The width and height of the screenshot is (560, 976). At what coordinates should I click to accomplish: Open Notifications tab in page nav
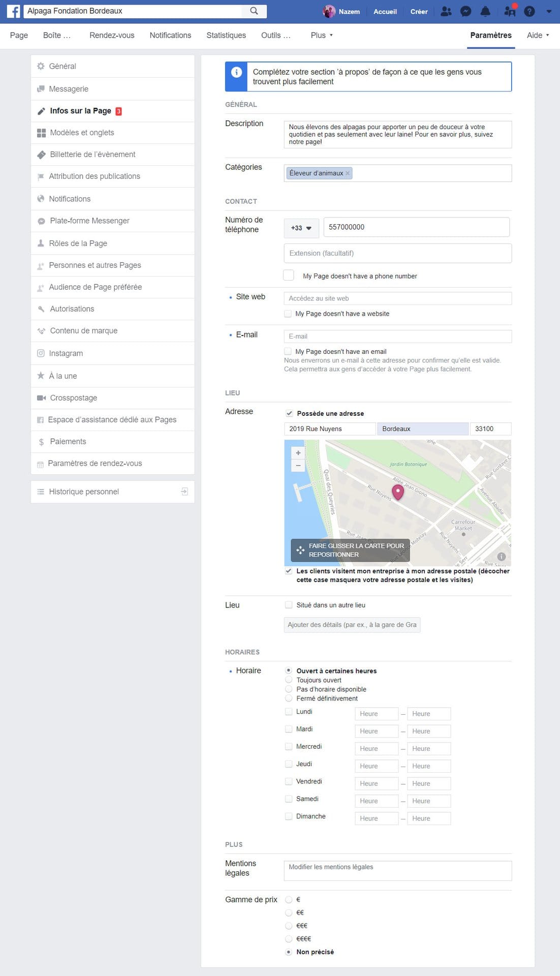click(x=170, y=35)
